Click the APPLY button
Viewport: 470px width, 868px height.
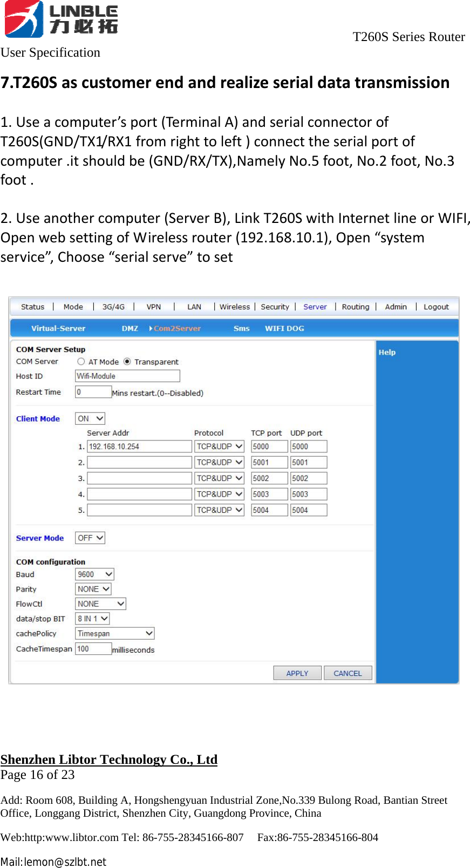point(297,673)
